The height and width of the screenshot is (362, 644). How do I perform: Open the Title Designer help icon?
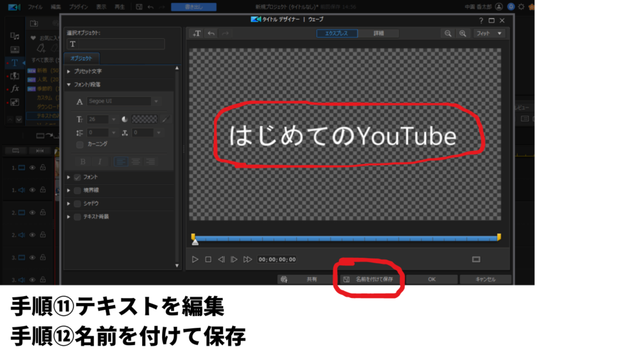481,21
